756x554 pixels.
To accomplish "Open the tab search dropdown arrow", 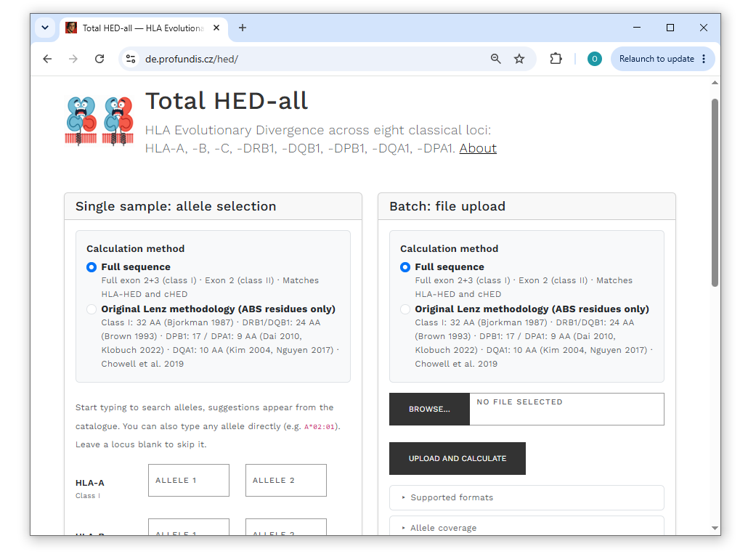I will (45, 28).
